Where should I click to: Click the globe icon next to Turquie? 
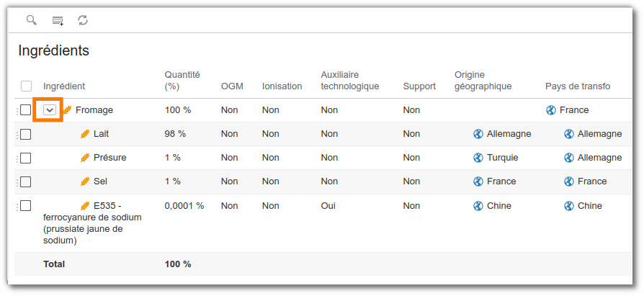[x=478, y=158]
